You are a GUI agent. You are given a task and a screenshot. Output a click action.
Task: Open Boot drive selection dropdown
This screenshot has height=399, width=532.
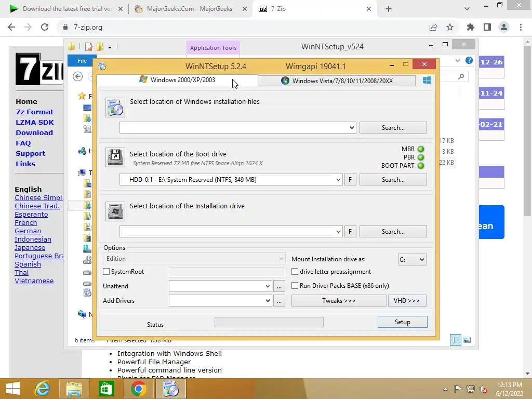338,179
